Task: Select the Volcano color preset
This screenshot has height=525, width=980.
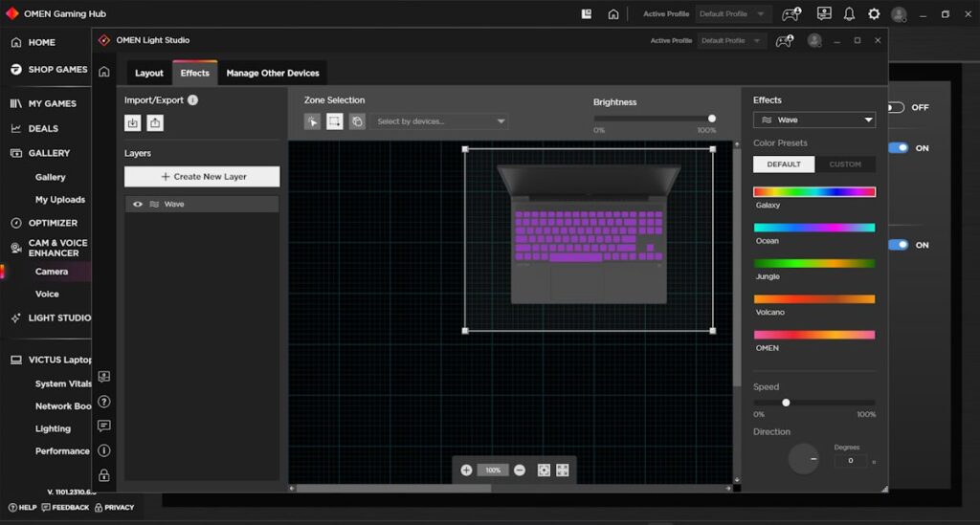Action: (x=813, y=299)
